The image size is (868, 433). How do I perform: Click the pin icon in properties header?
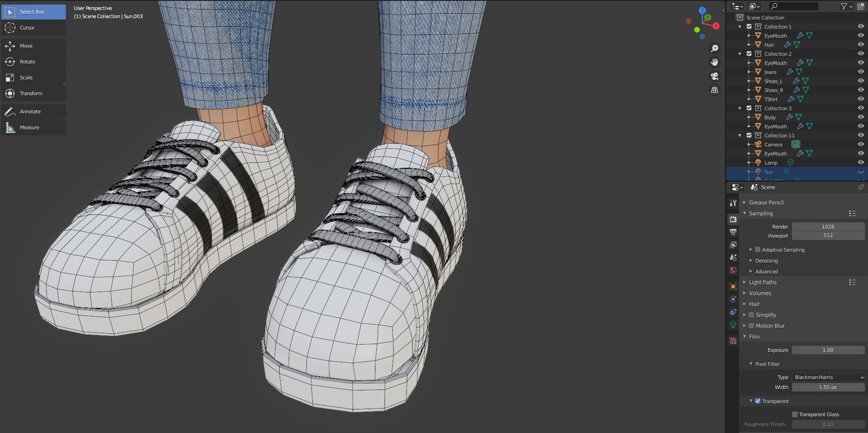pos(860,187)
